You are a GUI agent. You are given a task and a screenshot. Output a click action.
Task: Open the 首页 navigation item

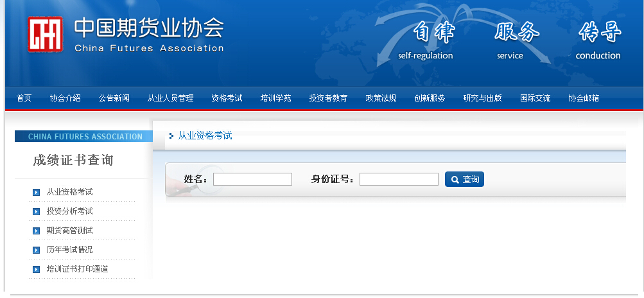pos(24,98)
